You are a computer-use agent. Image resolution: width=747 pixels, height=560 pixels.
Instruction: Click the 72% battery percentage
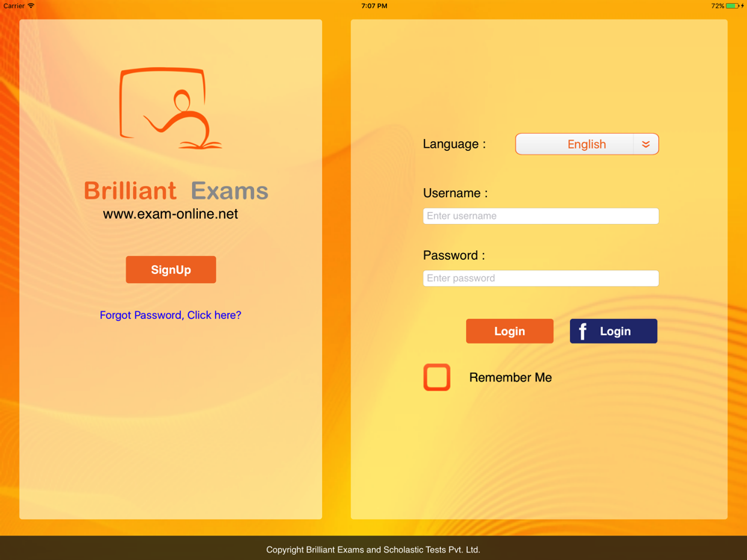(717, 6)
